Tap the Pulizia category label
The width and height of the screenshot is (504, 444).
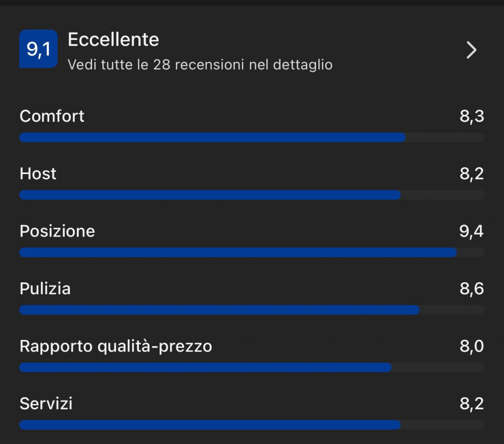[x=45, y=289]
